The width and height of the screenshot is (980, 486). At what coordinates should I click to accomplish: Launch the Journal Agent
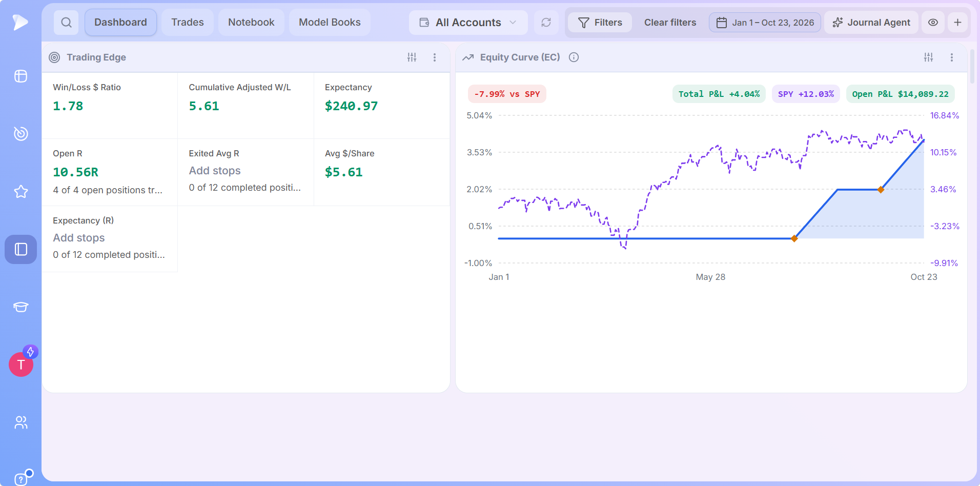tap(871, 23)
